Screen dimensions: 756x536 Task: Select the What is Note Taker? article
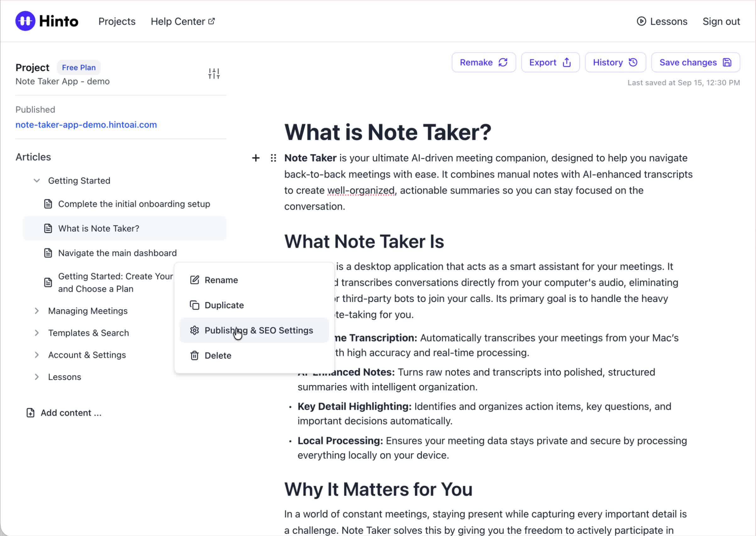point(99,228)
